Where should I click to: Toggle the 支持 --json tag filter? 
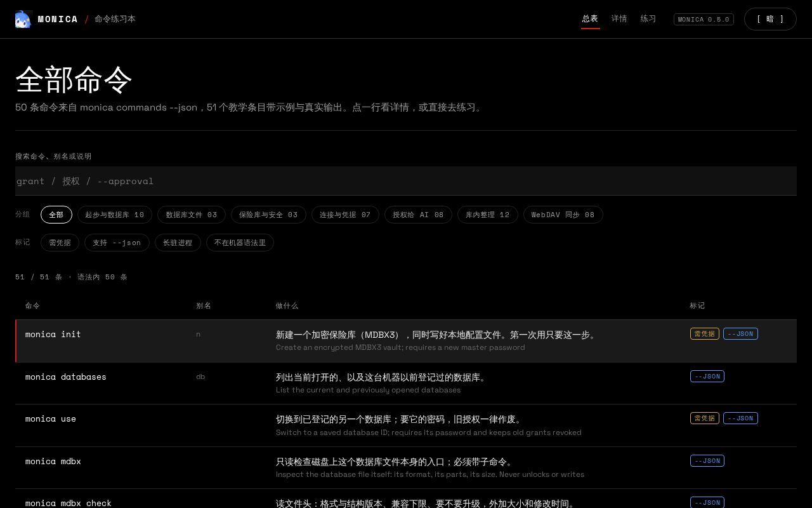(117, 243)
